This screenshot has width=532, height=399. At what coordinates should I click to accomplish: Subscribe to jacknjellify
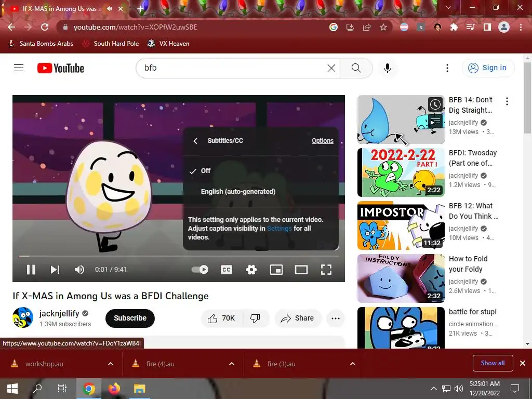pyautogui.click(x=130, y=318)
